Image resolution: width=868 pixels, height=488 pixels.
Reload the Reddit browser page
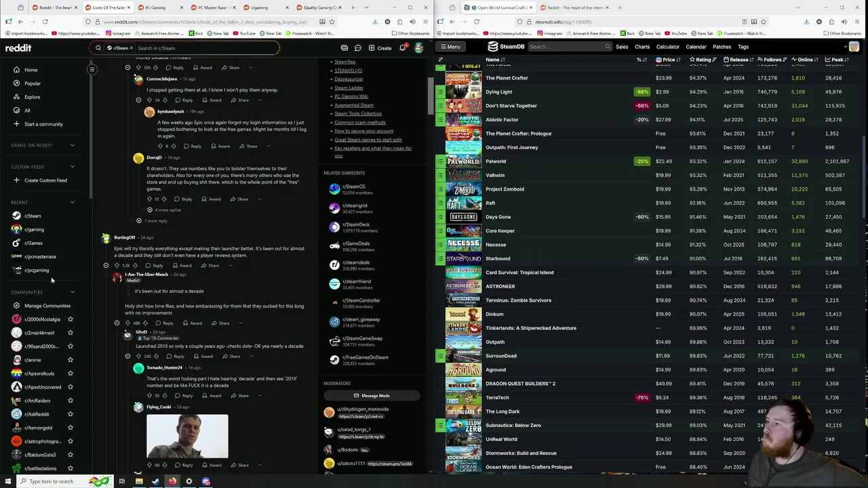tap(45, 22)
